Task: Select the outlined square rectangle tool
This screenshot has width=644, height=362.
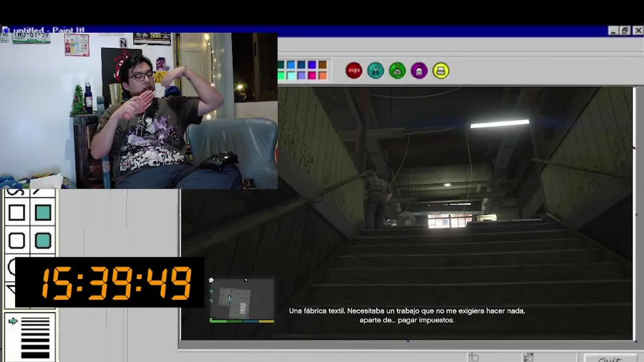Action: (x=17, y=213)
